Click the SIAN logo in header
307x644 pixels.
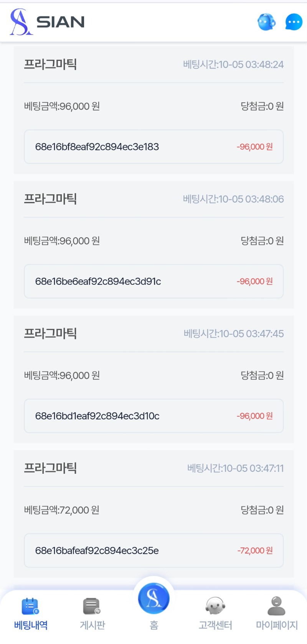point(47,22)
